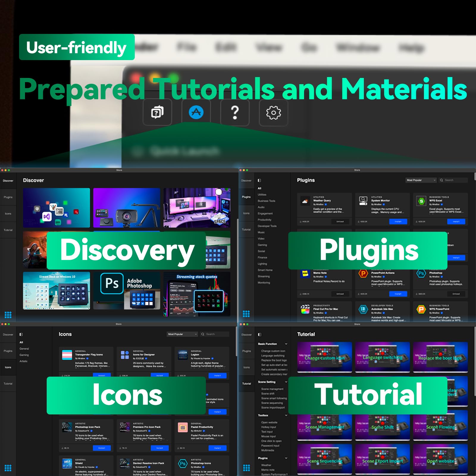The width and height of the screenshot is (476, 476).
Task: Click the blue grid icon in the Plugins window
Action: 246,314
